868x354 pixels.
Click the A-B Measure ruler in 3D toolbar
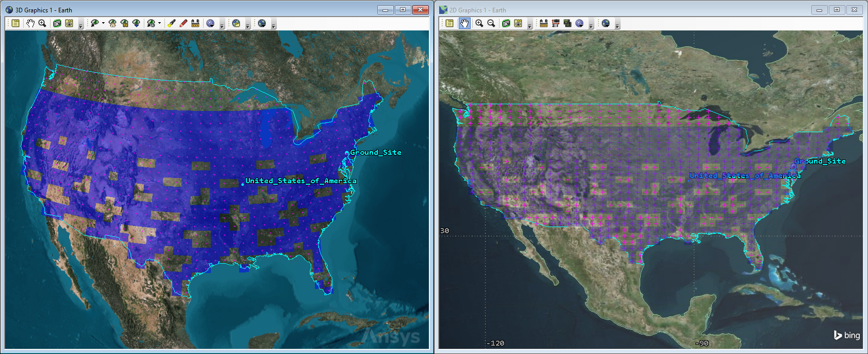[195, 23]
